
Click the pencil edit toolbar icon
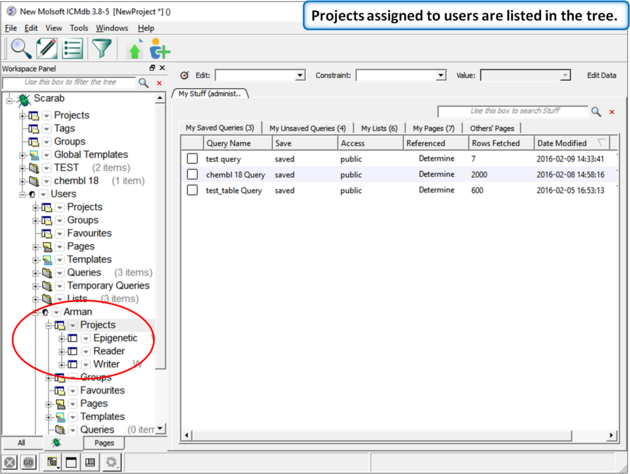coord(47,48)
